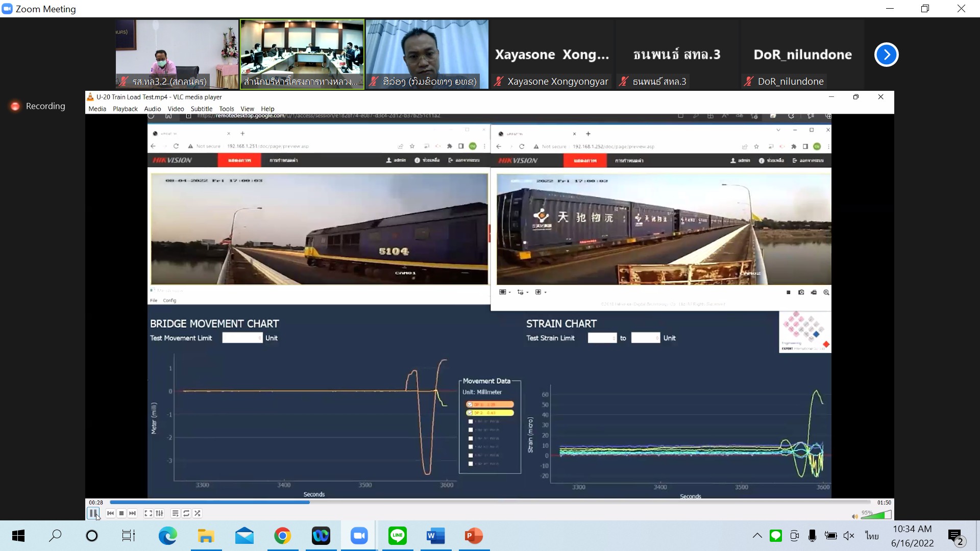Toggle VLC shuffle (random) mode
Screen dimensions: 980x551
(x=198, y=513)
